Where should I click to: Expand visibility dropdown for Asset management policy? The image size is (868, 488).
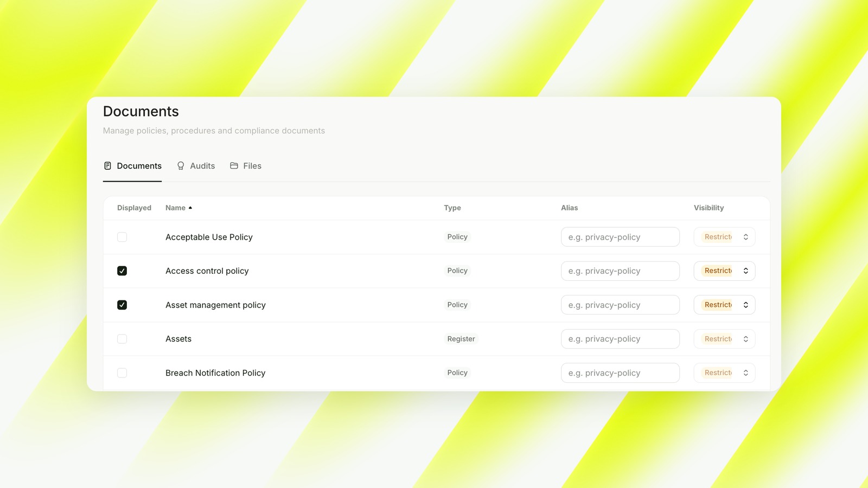(724, 305)
